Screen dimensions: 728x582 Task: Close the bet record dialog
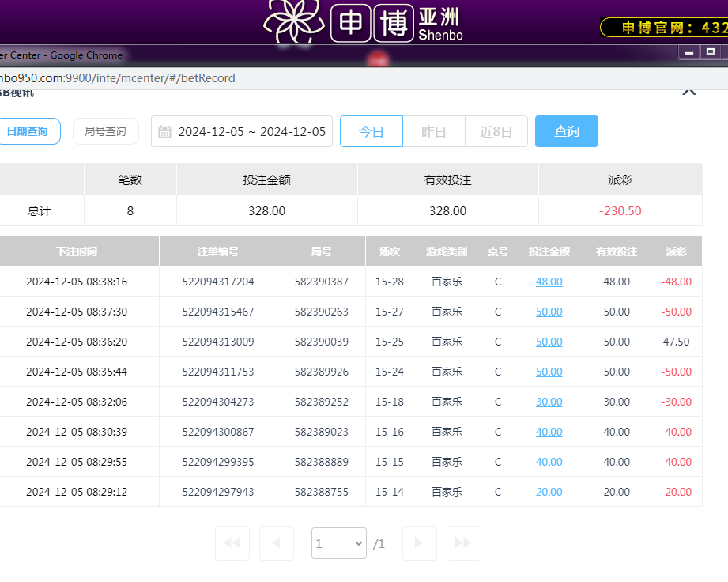click(x=688, y=91)
